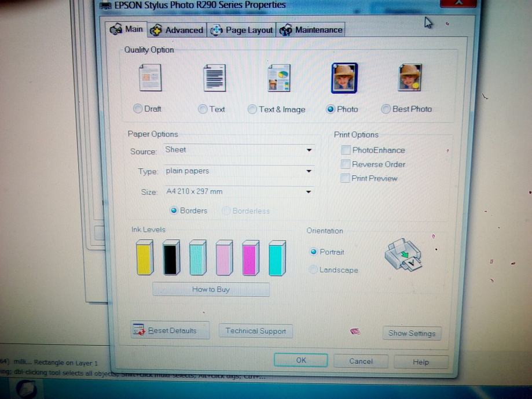Image resolution: width=532 pixels, height=399 pixels.
Task: Select the Landscape orientation radio button
Action: [313, 269]
